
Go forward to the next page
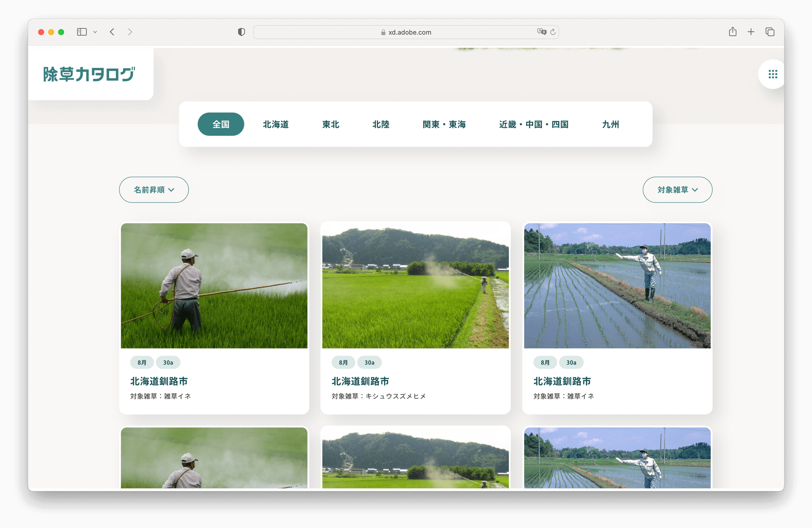pyautogui.click(x=130, y=32)
